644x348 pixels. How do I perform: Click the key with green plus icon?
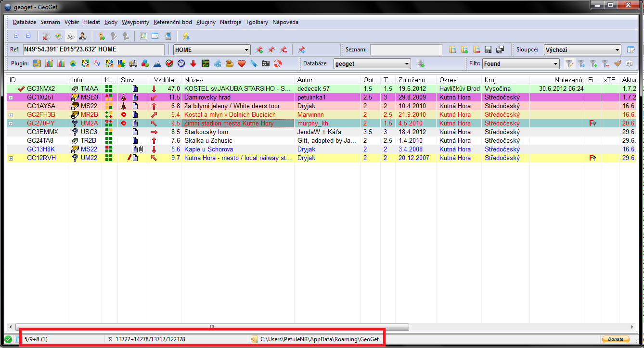tap(102, 36)
